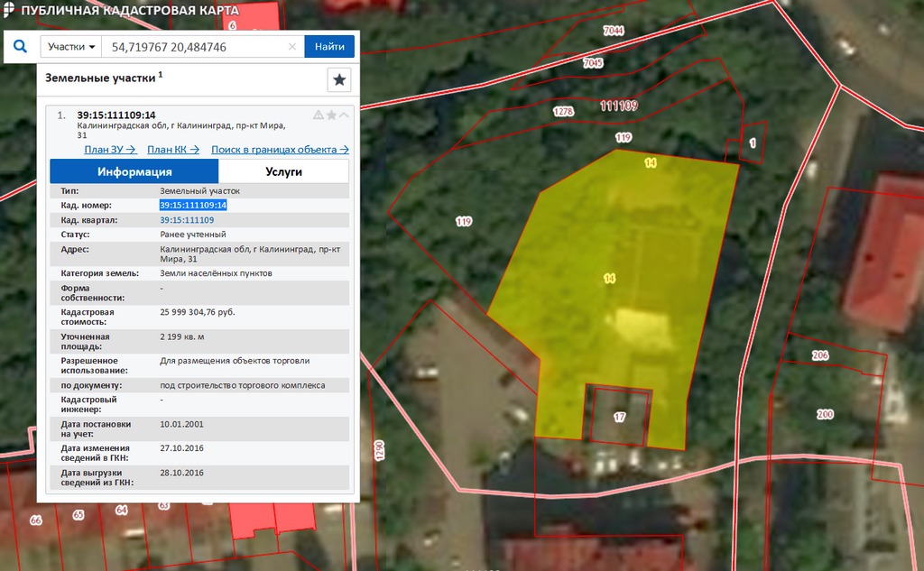Viewport: 924px width, 571px height.
Task: Click parcel 17 on the map
Action: [619, 417]
